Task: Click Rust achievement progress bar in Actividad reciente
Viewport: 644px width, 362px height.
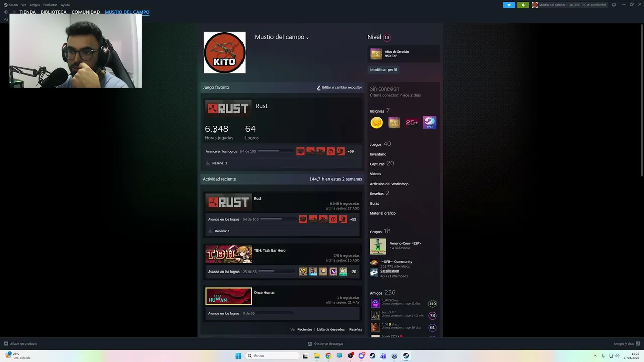Action: pos(277,219)
